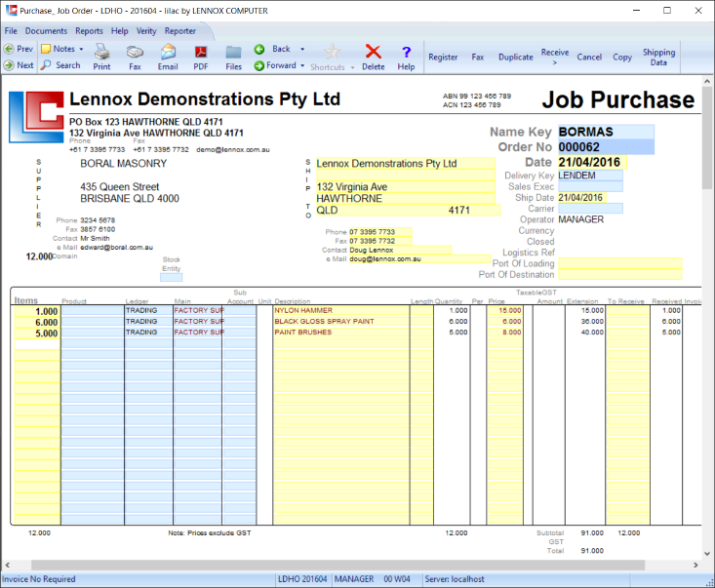715x588 pixels.
Task: Click price cell 15.000 for Nylon Hammer
Action: click(504, 310)
